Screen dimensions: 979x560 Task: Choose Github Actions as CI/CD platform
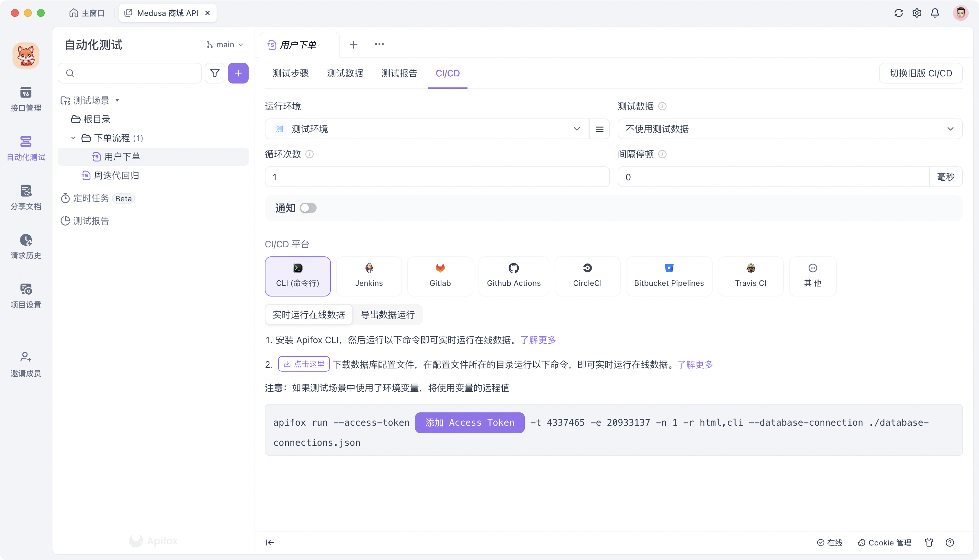tap(513, 276)
